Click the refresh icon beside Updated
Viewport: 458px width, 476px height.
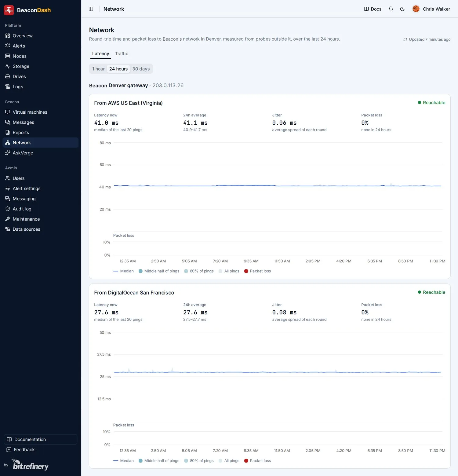click(405, 39)
